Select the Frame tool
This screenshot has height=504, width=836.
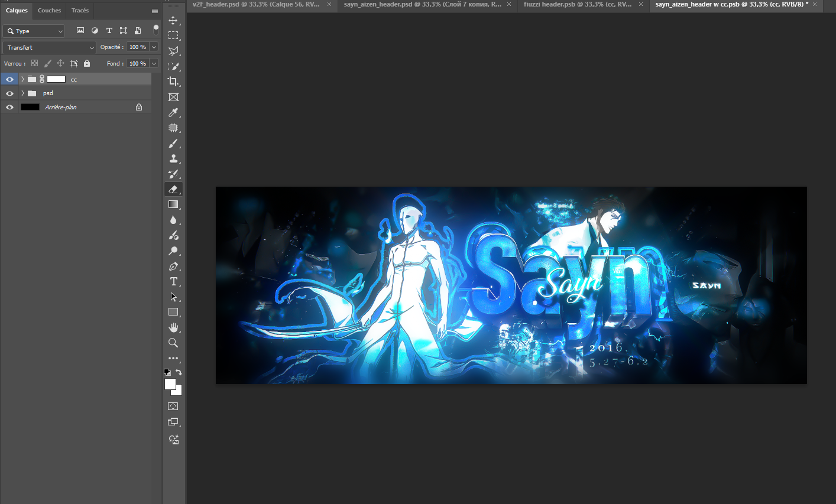click(x=173, y=97)
